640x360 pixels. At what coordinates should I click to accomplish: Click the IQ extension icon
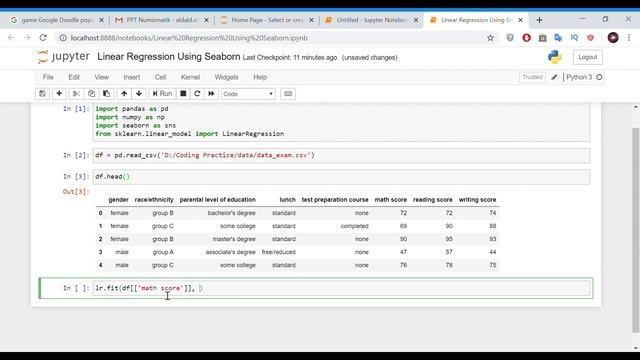(574, 38)
